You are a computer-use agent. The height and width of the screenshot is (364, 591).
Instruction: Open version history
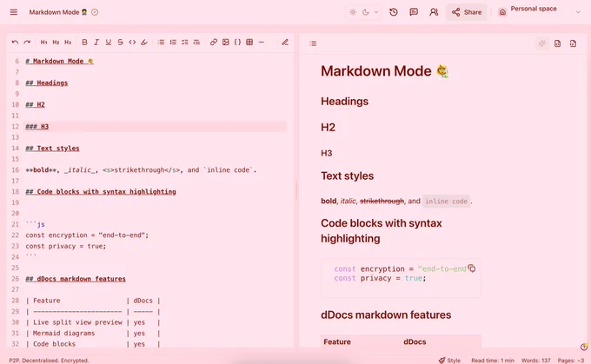point(394,12)
